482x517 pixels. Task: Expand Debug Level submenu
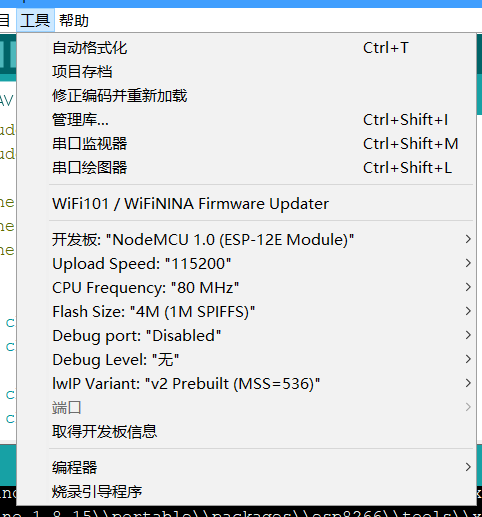[x=246, y=360]
